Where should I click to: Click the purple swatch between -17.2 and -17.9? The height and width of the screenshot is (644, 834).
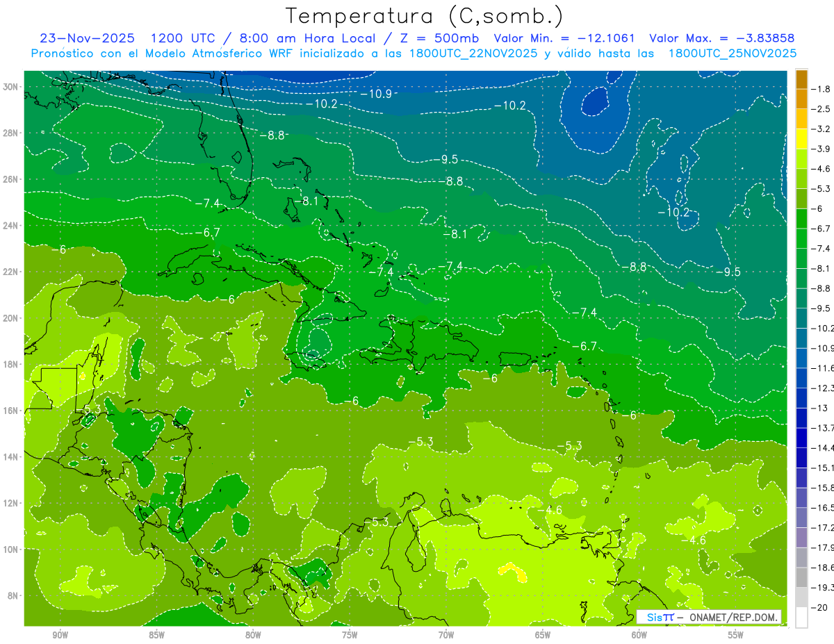(801, 537)
